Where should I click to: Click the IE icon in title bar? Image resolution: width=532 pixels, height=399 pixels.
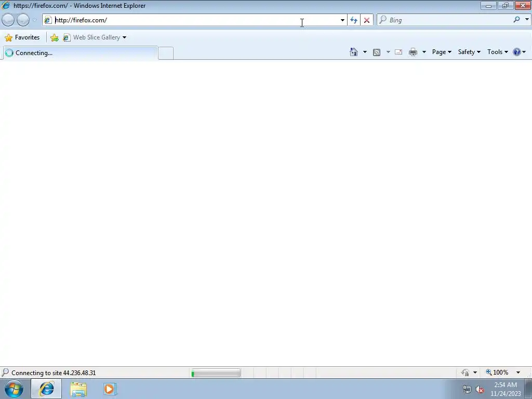point(6,5)
